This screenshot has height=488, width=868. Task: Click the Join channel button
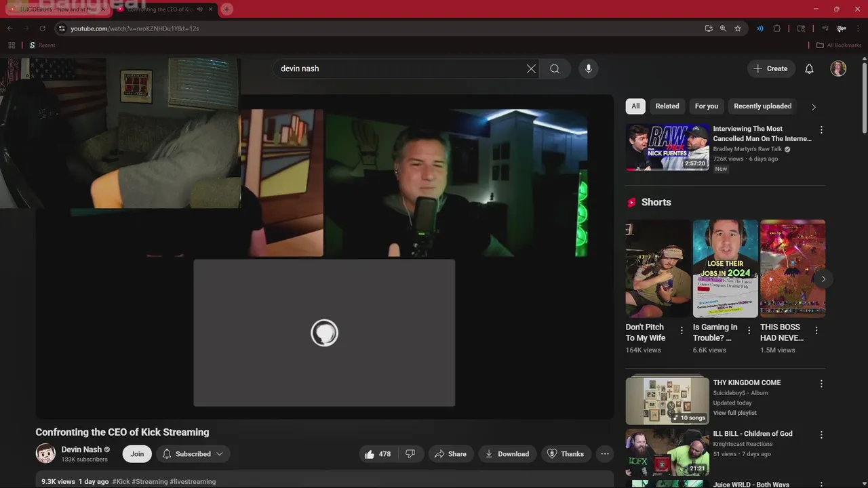click(137, 454)
